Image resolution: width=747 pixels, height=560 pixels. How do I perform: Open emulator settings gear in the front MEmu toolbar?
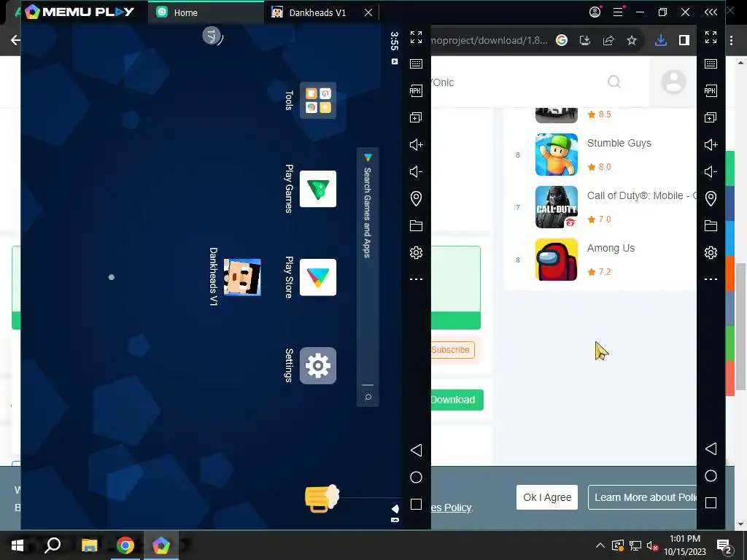[x=416, y=252]
